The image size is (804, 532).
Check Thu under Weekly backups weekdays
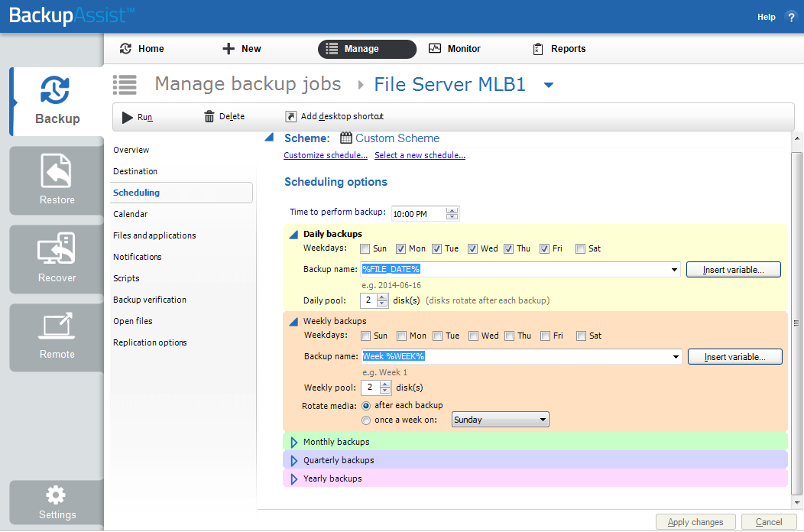[509, 336]
